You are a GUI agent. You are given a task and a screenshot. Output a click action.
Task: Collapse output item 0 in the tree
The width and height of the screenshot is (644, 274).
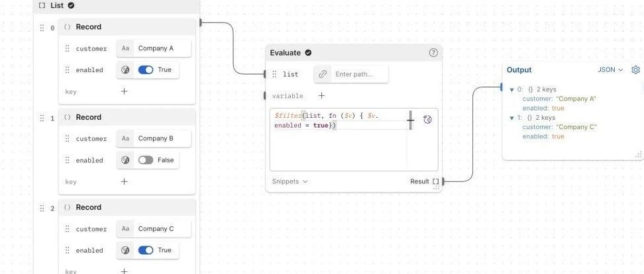pyautogui.click(x=511, y=89)
